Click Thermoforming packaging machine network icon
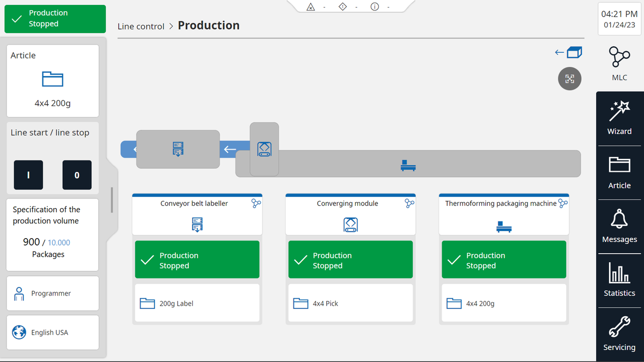This screenshot has width=644, height=362. coord(562,203)
